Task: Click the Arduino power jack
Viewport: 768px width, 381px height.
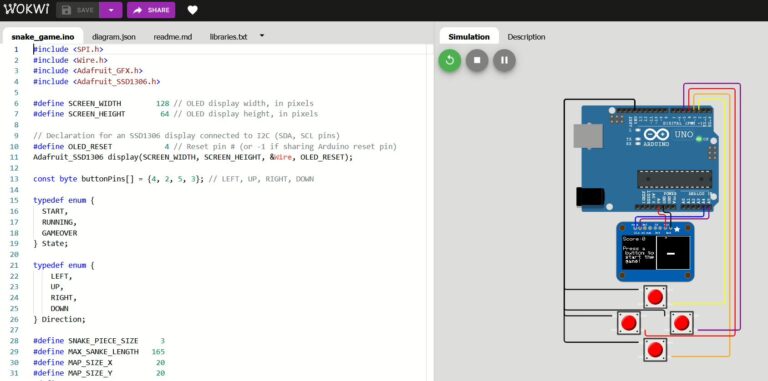Action: coord(590,196)
